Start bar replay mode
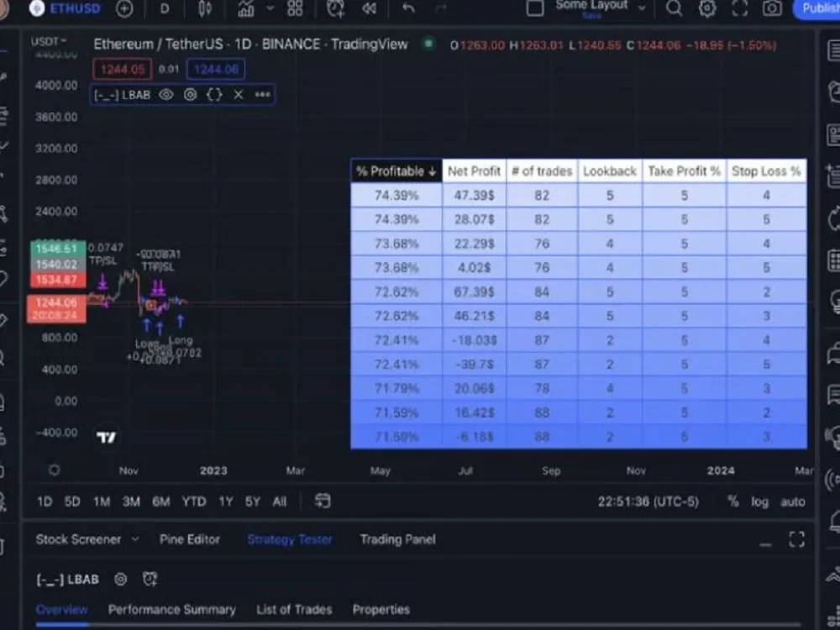The image size is (840, 630). 369,8
